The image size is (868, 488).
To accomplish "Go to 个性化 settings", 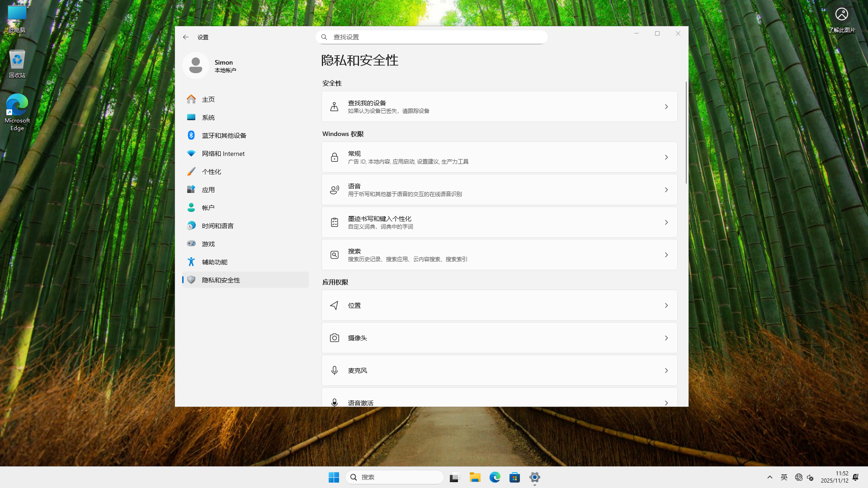I will point(212,171).
